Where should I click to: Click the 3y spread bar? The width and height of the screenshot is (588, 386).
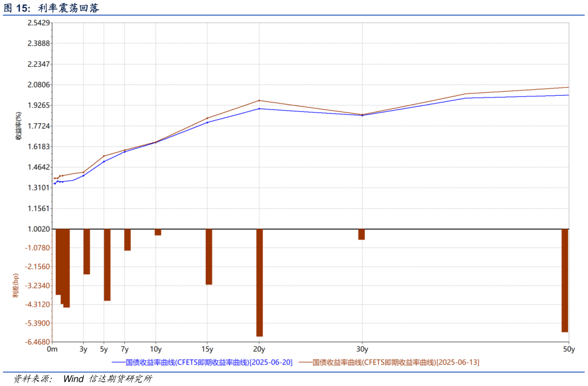click(x=87, y=251)
